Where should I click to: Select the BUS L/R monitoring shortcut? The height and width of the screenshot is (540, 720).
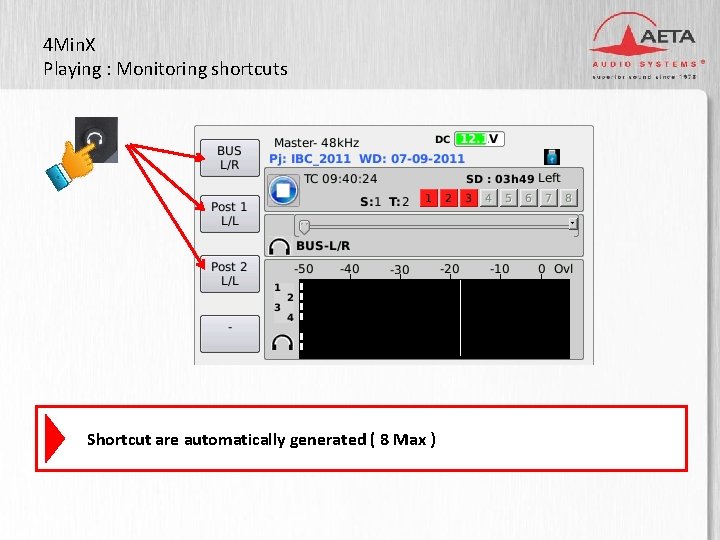point(230,158)
